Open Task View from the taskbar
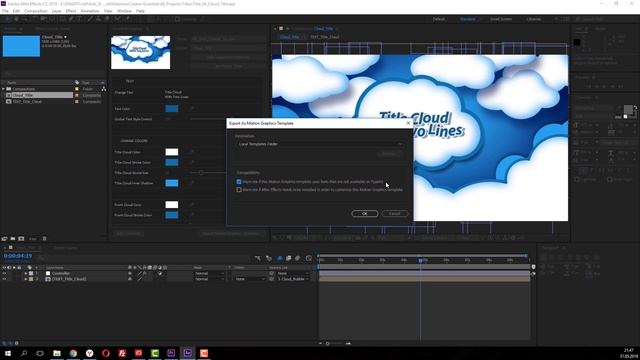The width and height of the screenshot is (640, 360). pyautogui.click(x=40, y=353)
